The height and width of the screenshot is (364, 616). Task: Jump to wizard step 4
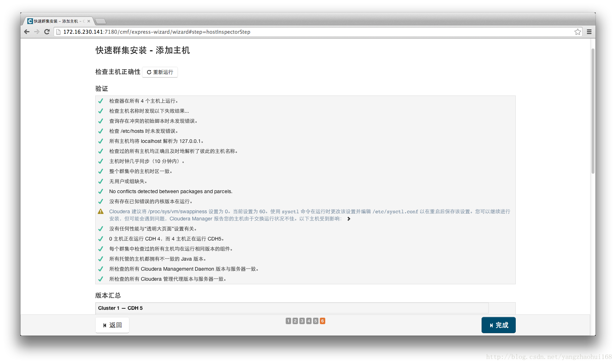pos(309,321)
